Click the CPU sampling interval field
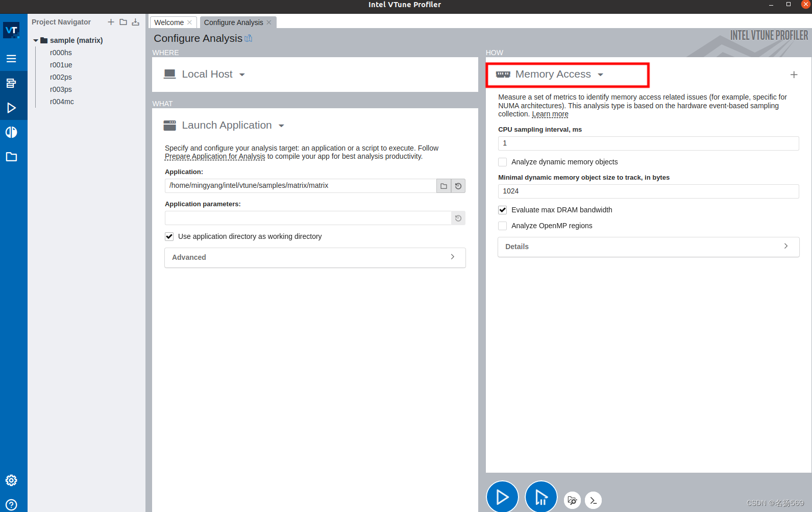 click(648, 143)
